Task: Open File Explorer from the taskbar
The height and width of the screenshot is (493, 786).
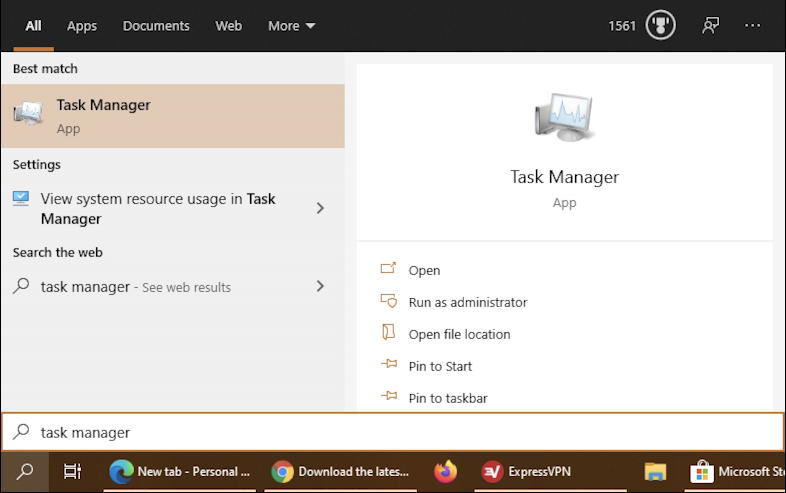Action: 655,471
